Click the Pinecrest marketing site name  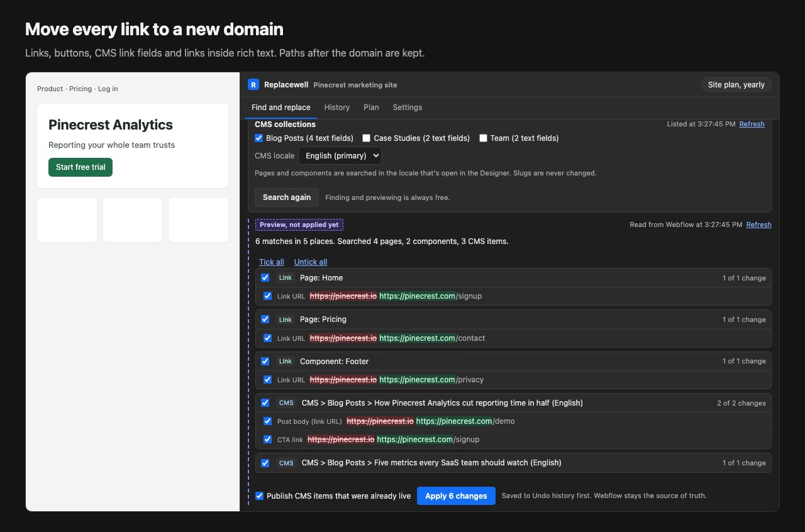click(x=355, y=85)
